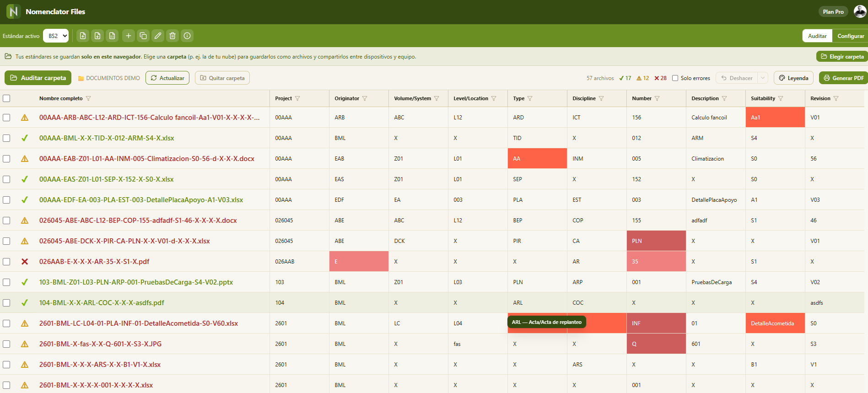The height and width of the screenshot is (393, 868).
Task: Click the download standard file icon
Action: click(97, 36)
